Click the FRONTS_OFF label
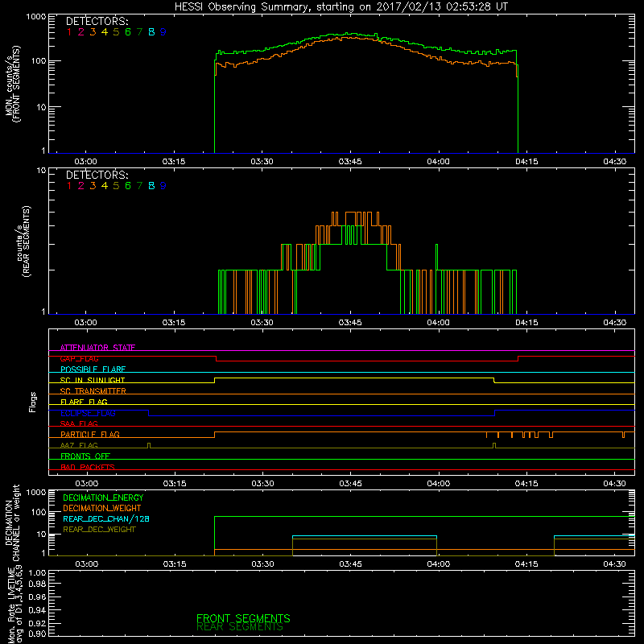The height and width of the screenshot is (644, 644). [x=85, y=456]
